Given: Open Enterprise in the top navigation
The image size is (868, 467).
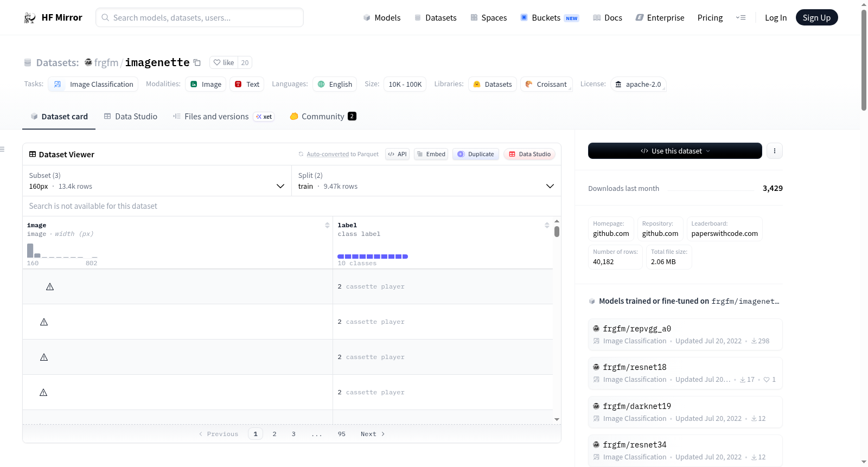Looking at the screenshot, I should 660,18.
